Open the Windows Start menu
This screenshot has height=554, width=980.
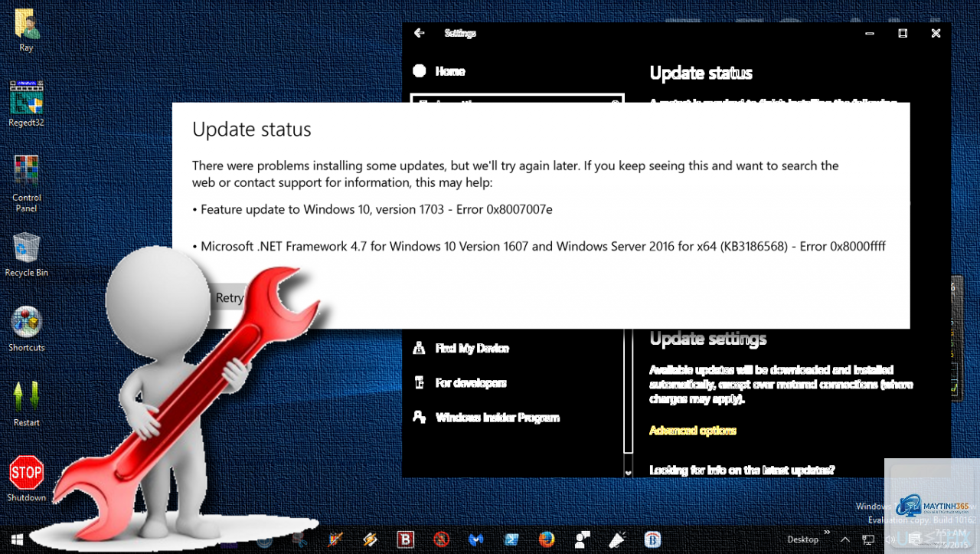[x=17, y=539]
